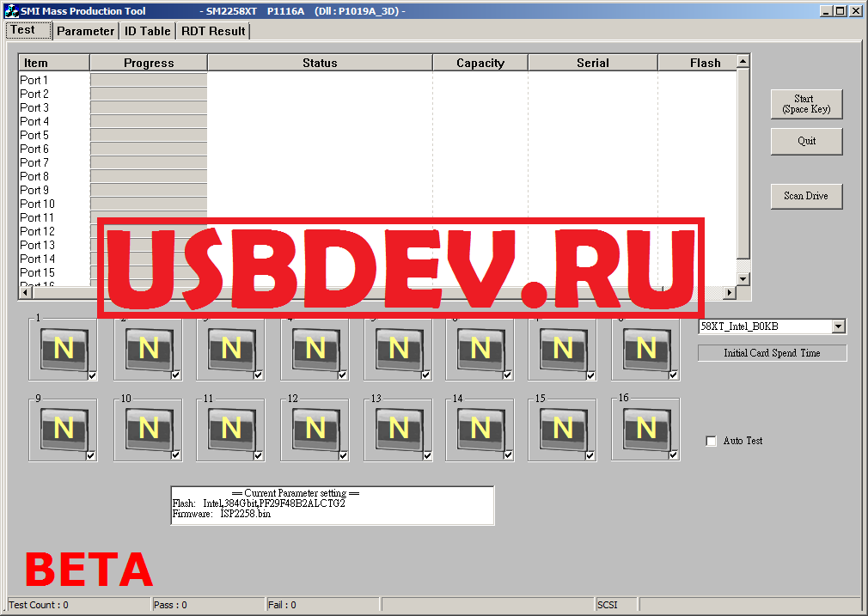Select the Port 3 row

tap(377, 107)
